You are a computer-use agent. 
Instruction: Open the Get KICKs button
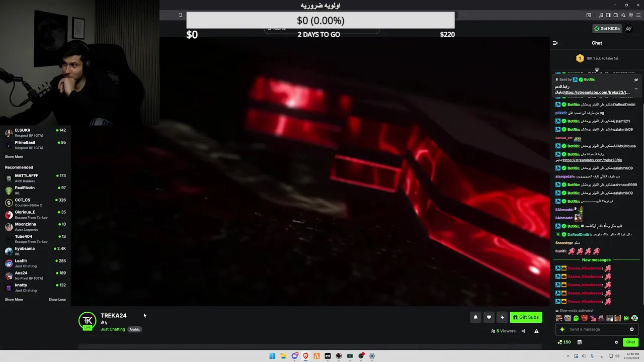coord(607,29)
